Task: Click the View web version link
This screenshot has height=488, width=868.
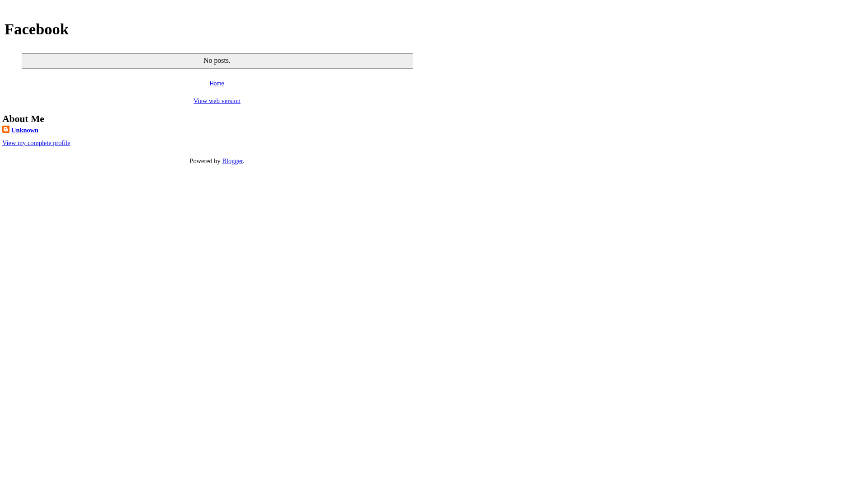Action: point(217,101)
